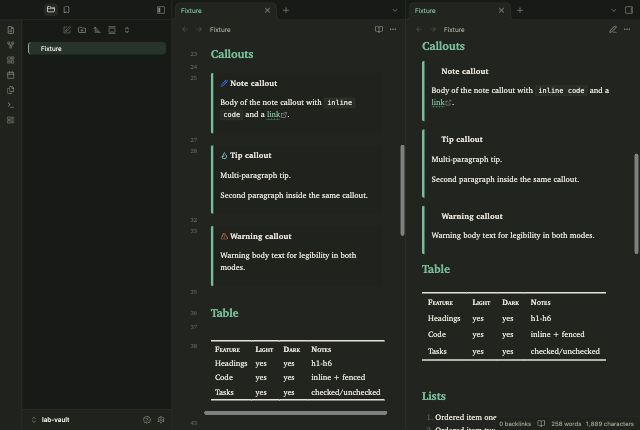Click the Lists heading in the right pane

pos(433,396)
